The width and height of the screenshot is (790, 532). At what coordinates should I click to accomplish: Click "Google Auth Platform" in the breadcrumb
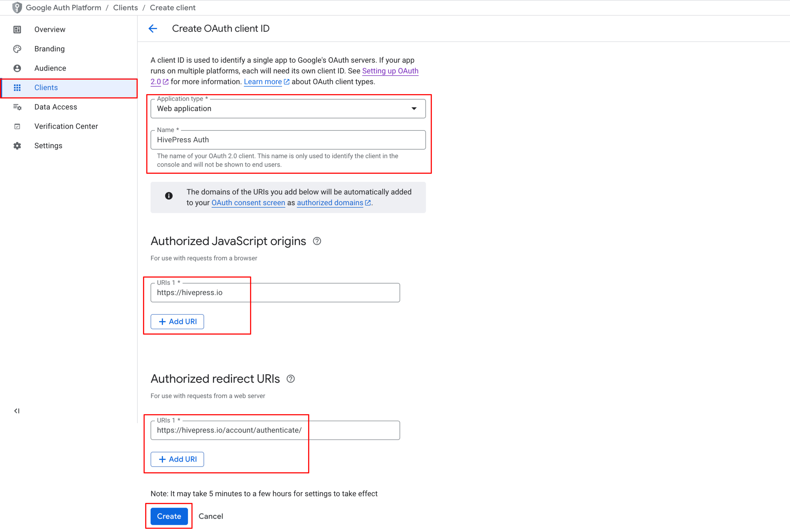pos(64,7)
